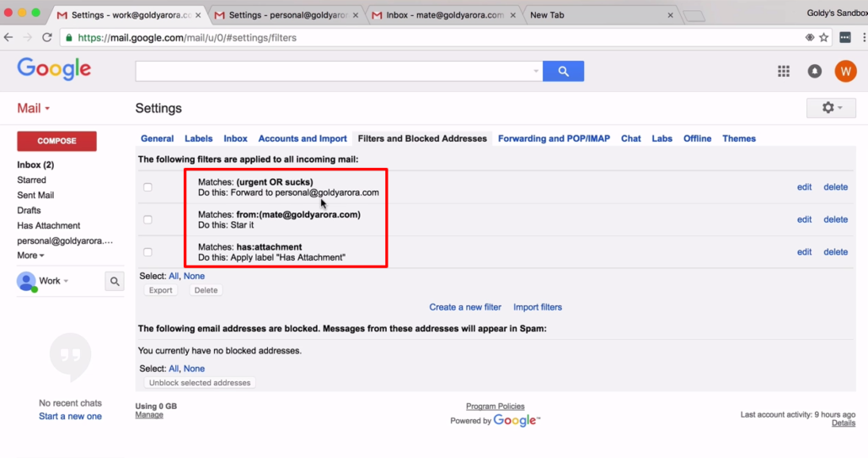The image size is (868, 458).
Task: Click Delete button under filter list
Action: pos(206,290)
